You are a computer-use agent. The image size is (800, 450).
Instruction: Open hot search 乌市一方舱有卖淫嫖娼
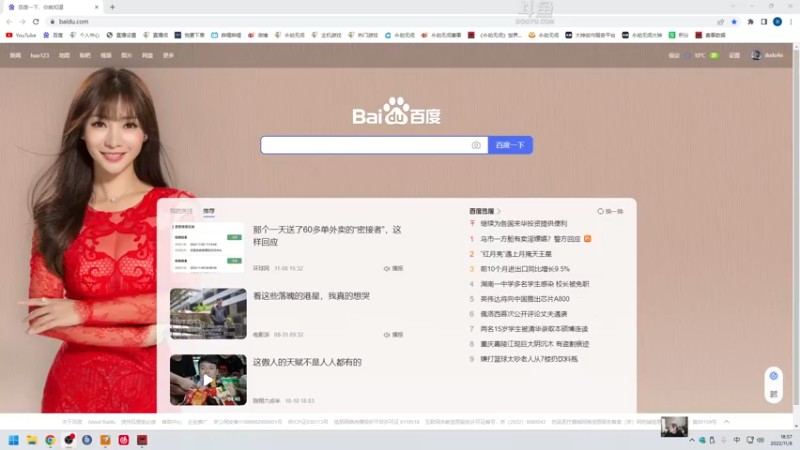point(530,239)
